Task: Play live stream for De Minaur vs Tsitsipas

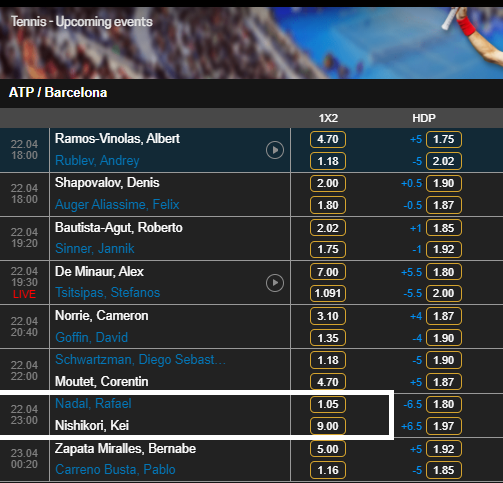Action: (x=275, y=283)
